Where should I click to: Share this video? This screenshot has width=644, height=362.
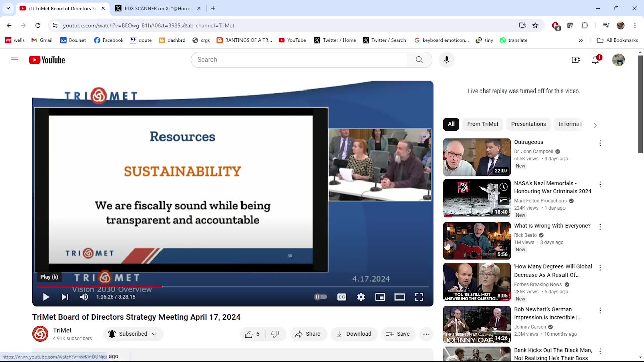coord(307,334)
